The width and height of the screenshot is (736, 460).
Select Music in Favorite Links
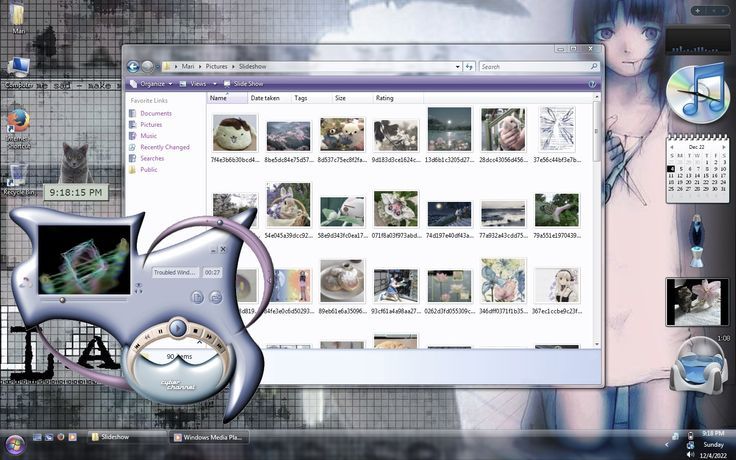(148, 136)
